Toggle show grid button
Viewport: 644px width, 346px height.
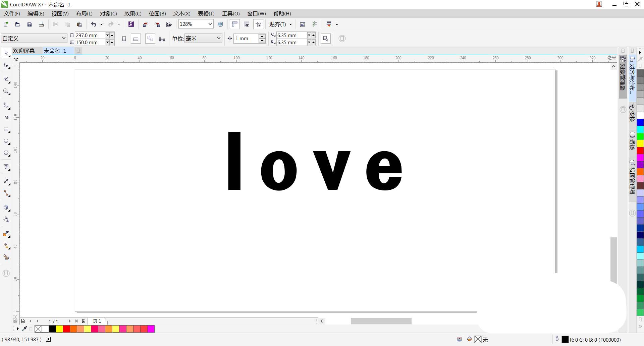(247, 24)
